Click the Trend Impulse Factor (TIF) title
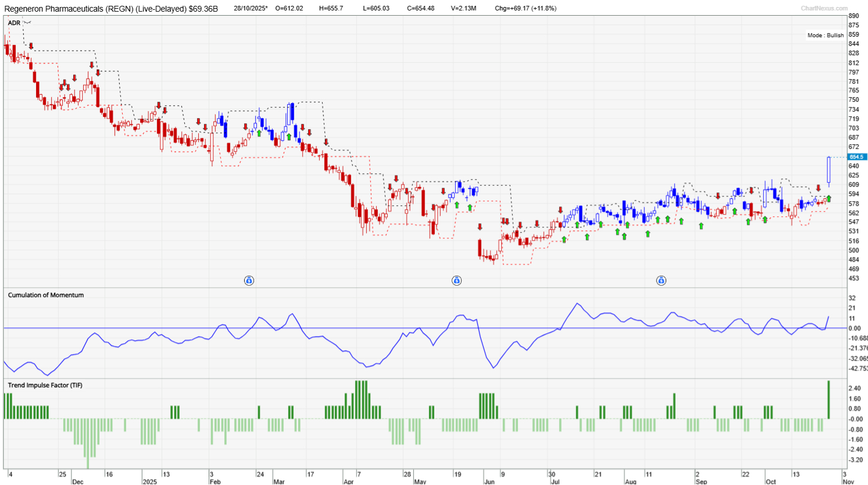868x485 pixels. 45,386
